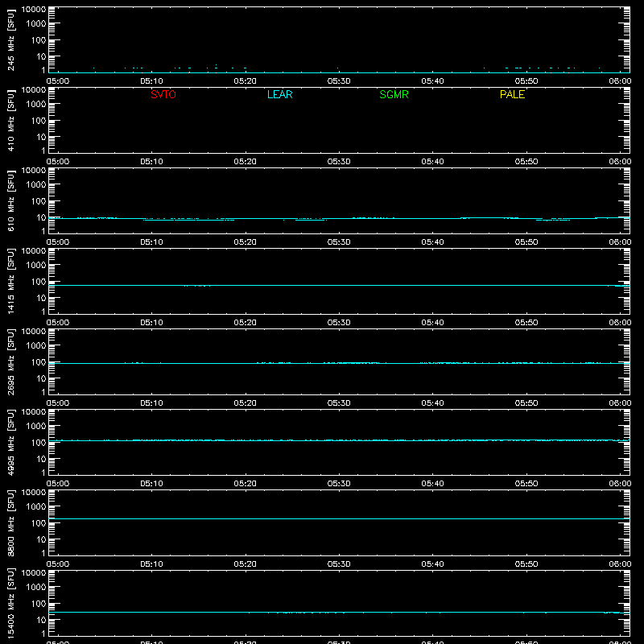The height and width of the screenshot is (644, 644).
Task: Click the 05:00 time label under 245 MHz plot
Action: coord(58,81)
